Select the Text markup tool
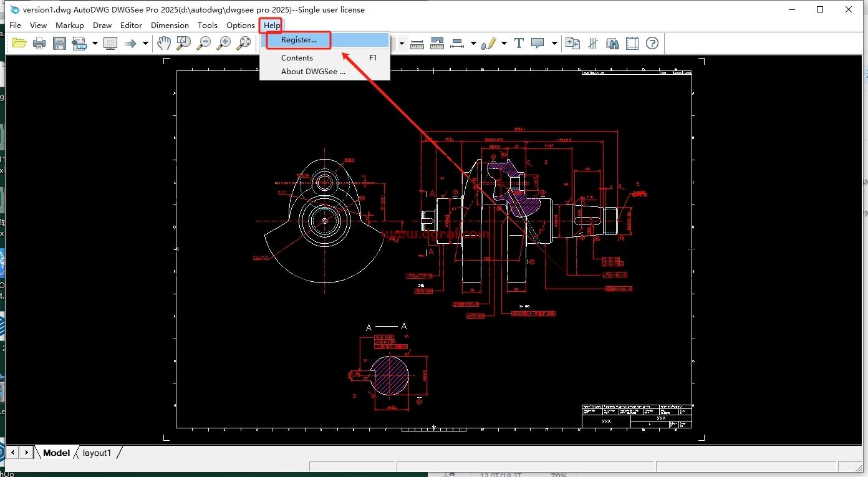This screenshot has width=868, height=477. coord(519,43)
